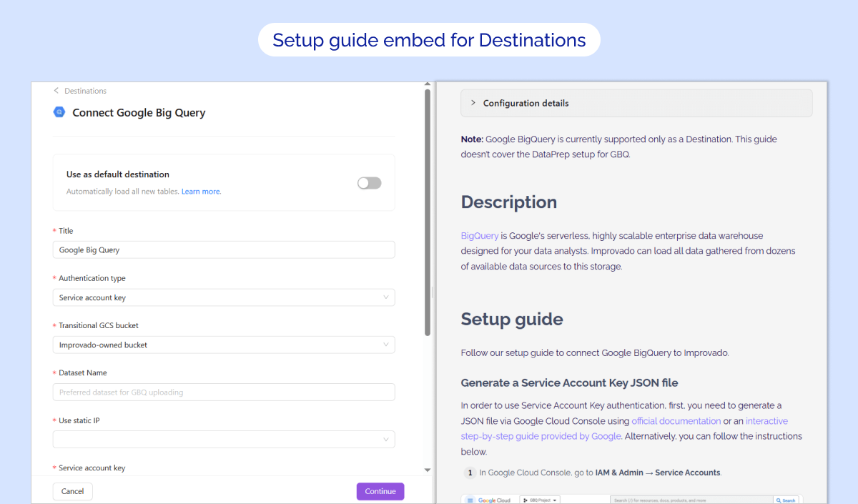
Task: Click the panel divider resize handle
Action: point(432,292)
